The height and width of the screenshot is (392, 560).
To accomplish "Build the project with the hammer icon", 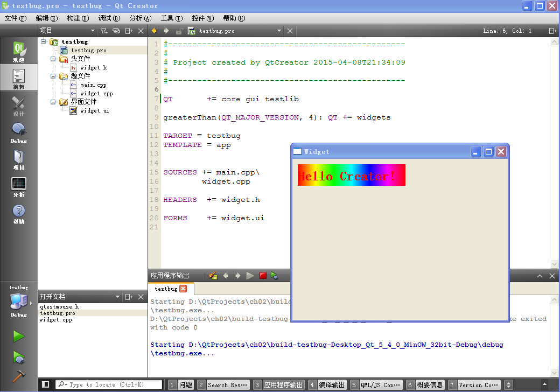I will (18, 376).
